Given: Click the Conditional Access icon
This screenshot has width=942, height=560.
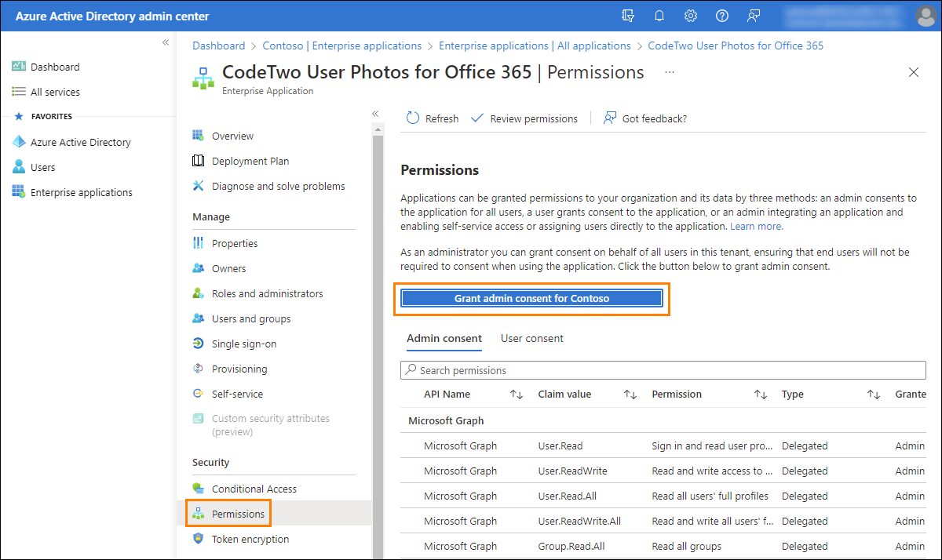Looking at the screenshot, I should point(199,489).
